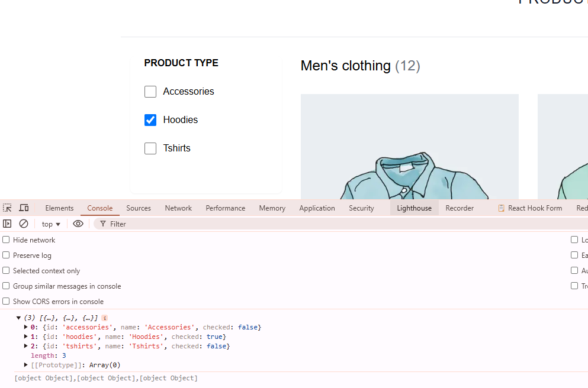Switch to the Network tab
The width and height of the screenshot is (588, 388).
[x=178, y=208]
